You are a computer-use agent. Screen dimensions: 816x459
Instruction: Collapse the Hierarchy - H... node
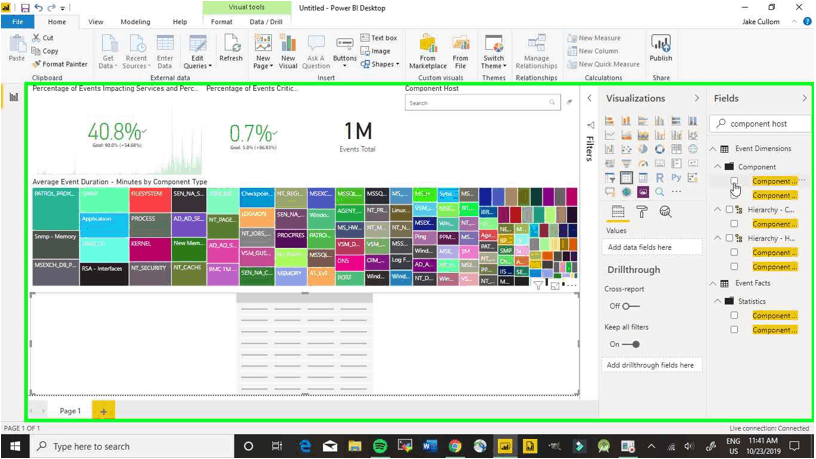click(718, 238)
